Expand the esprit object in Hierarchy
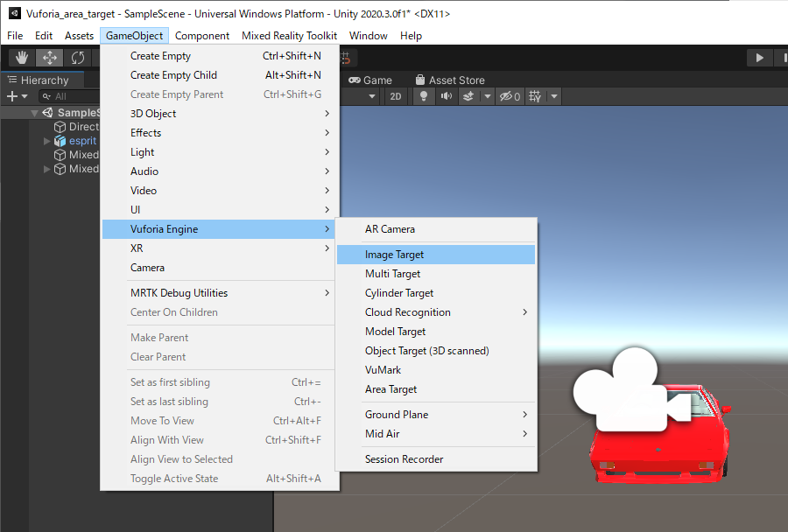 [x=48, y=141]
